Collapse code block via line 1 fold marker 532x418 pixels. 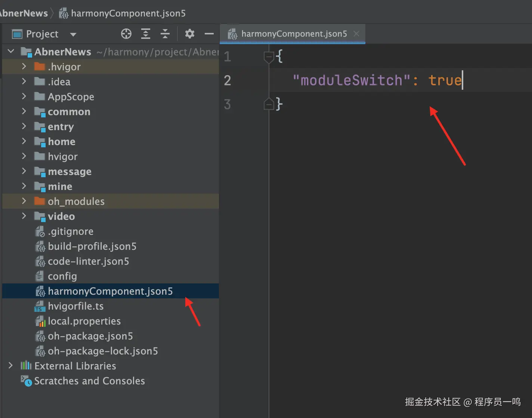pos(269,57)
